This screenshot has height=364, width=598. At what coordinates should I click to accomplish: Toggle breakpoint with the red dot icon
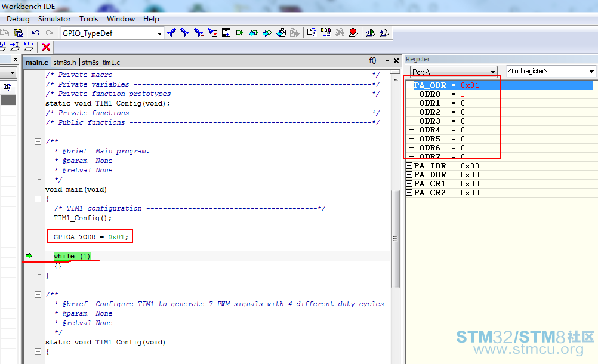(353, 33)
